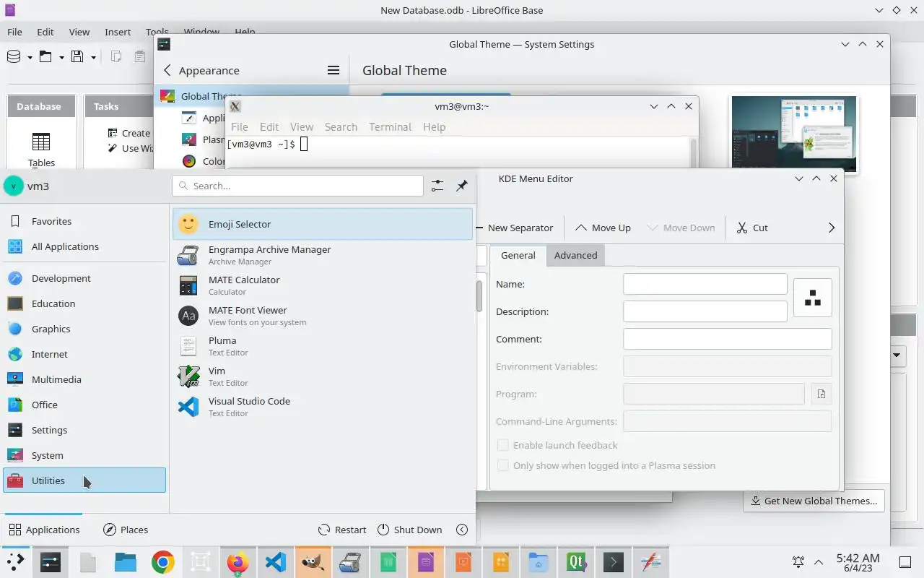This screenshot has width=924, height=578.
Task: Click the configure application launcher sliders icon
Action: (x=437, y=186)
